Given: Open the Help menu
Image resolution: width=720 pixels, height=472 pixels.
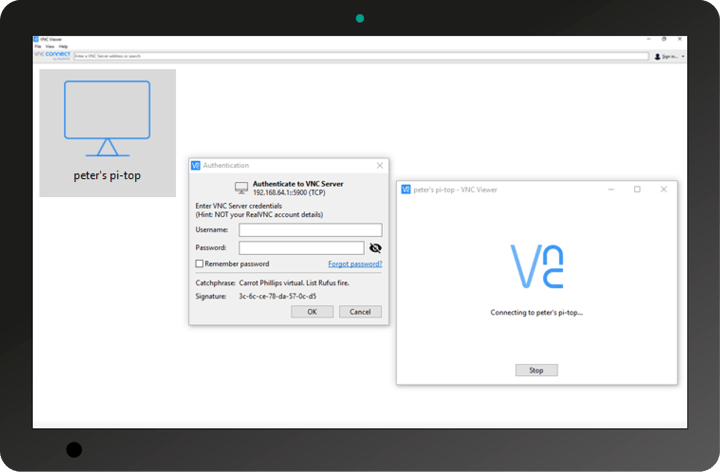Looking at the screenshot, I should [63, 46].
